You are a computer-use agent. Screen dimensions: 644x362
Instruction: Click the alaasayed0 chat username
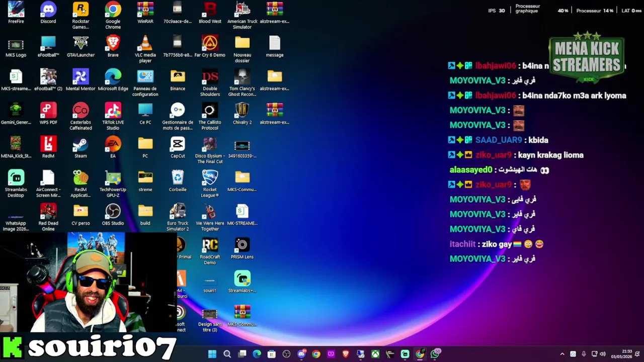[x=471, y=170]
